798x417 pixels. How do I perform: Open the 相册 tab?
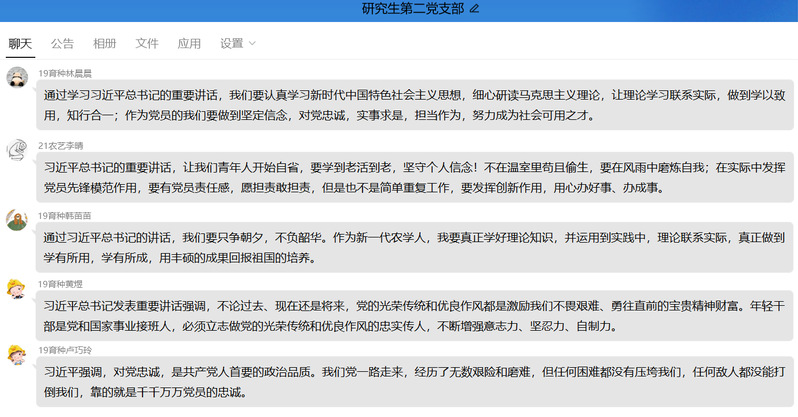[104, 44]
